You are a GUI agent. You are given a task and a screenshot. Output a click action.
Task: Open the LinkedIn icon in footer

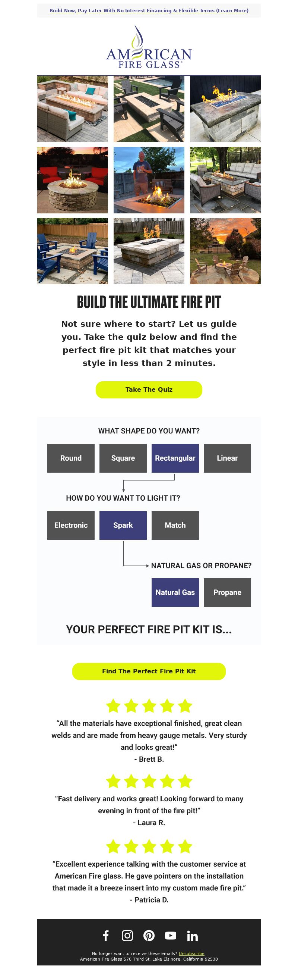tap(192, 936)
